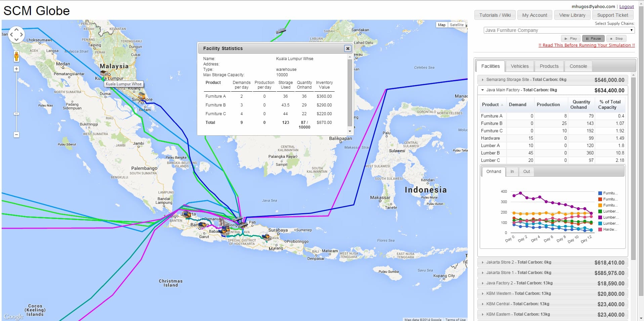Pan the map down with arrow control
Screen dimensions: 644x321
16,40
